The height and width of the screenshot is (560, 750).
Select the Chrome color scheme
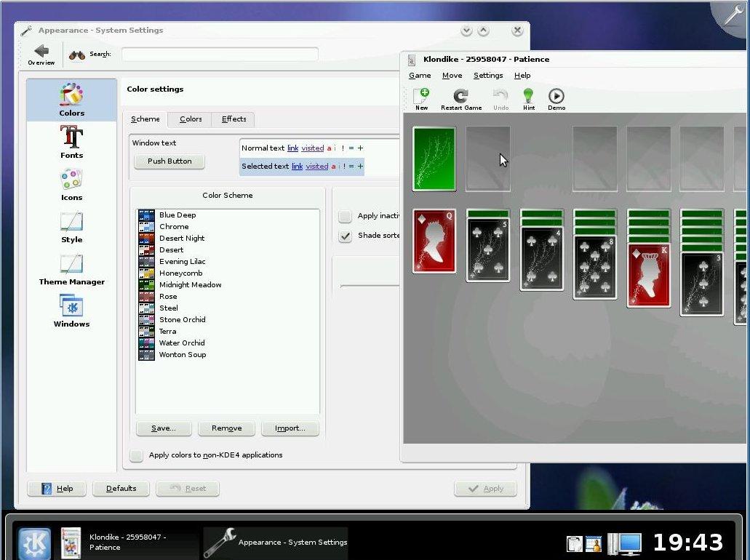click(228, 227)
